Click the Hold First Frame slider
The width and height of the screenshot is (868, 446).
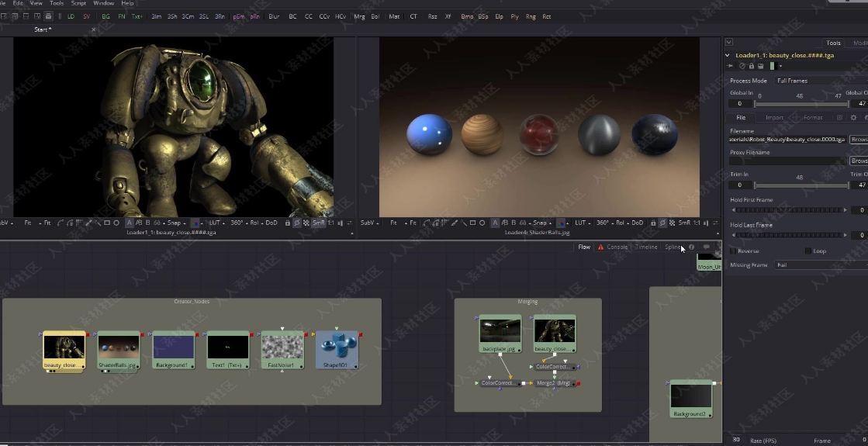coord(789,210)
